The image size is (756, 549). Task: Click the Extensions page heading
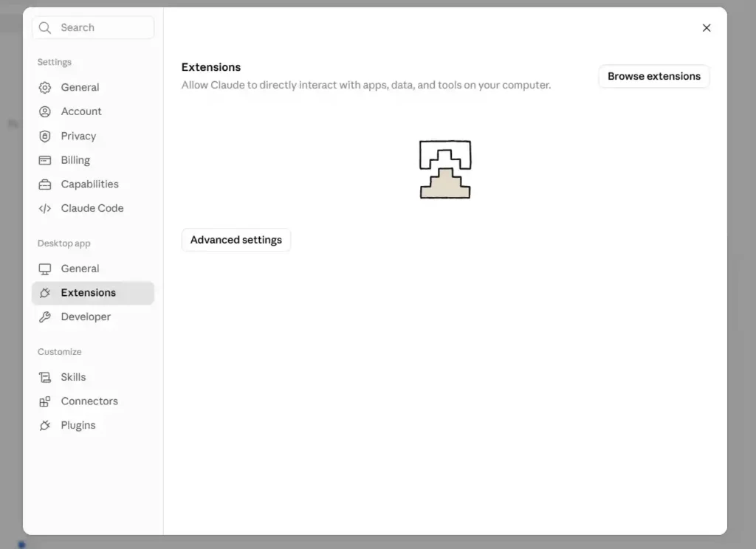[x=210, y=67]
